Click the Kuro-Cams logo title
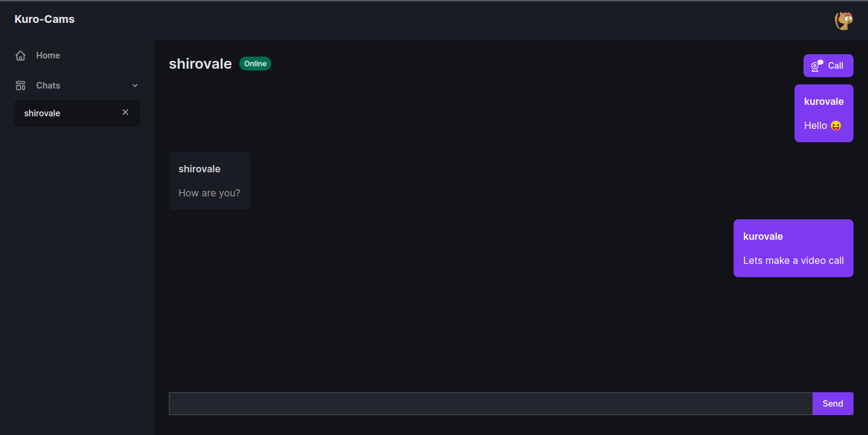The width and height of the screenshot is (868, 435). (x=45, y=19)
